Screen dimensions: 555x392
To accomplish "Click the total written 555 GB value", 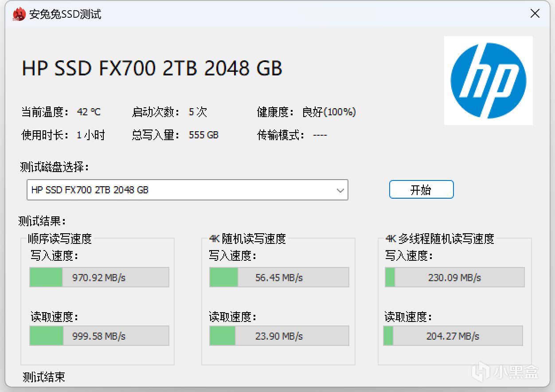I will pyautogui.click(x=203, y=135).
